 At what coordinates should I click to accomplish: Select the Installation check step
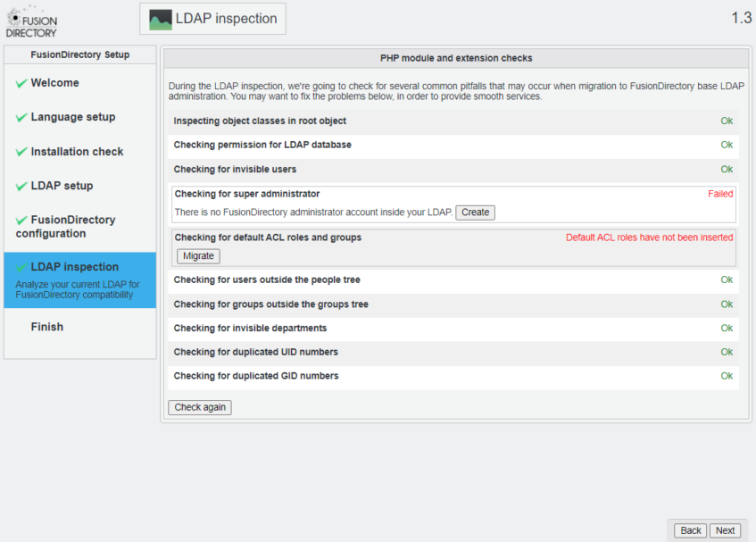(77, 152)
